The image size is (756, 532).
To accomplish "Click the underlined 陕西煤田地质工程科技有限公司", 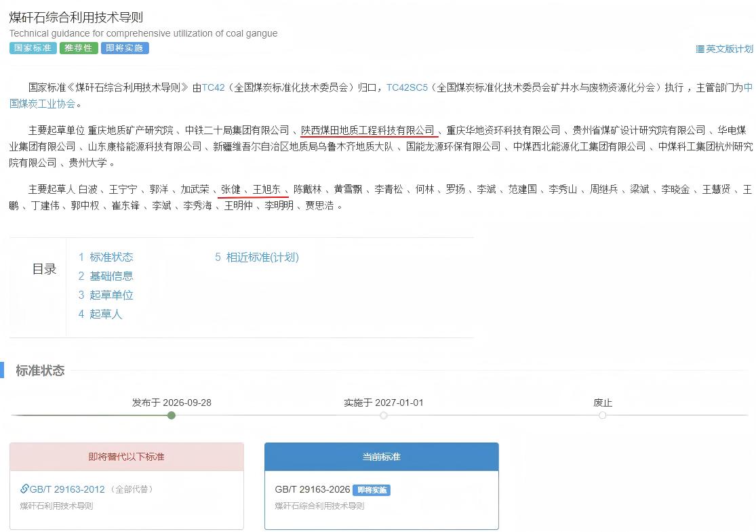I will (368, 130).
